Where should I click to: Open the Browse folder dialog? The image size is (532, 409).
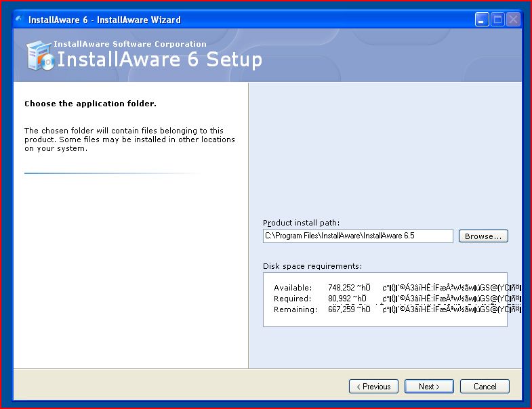483,236
